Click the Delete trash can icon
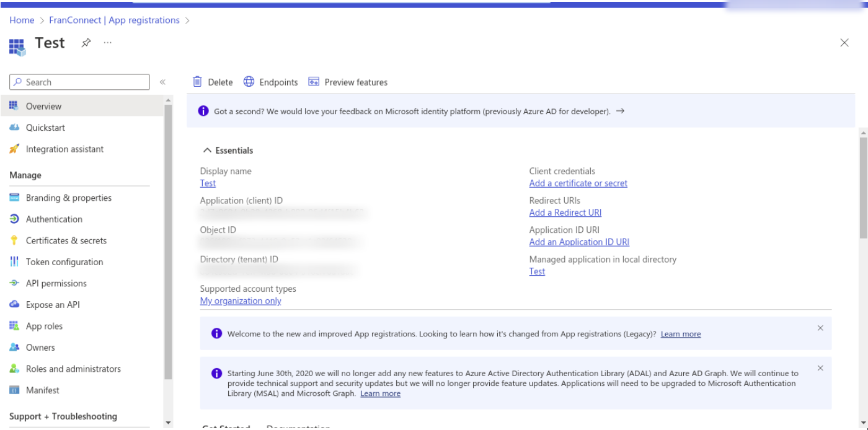 point(197,82)
